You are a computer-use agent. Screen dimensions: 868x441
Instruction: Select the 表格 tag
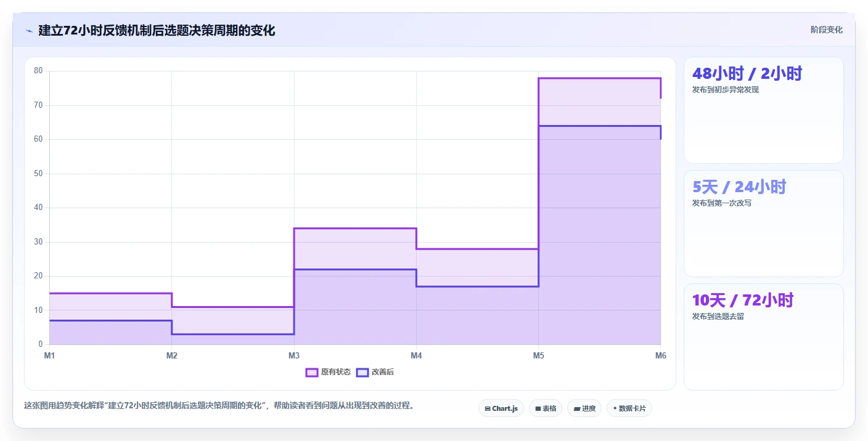[x=546, y=408]
